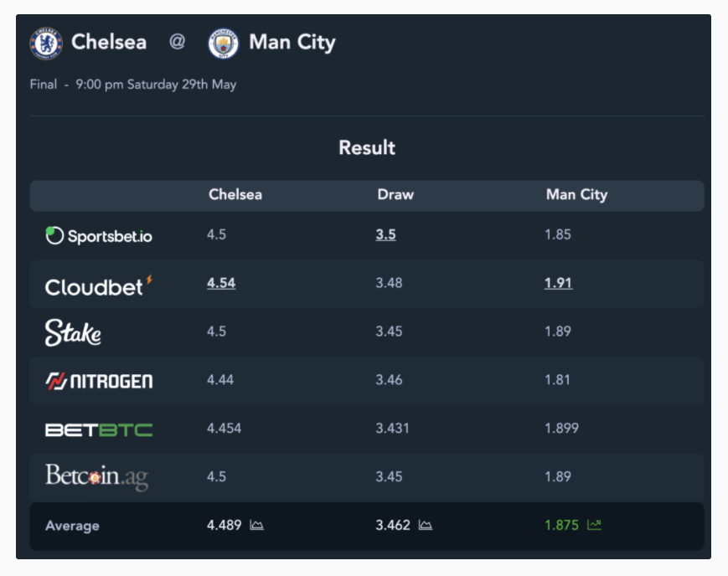Image resolution: width=728 pixels, height=576 pixels.
Task: Open the Chelsea average odds chart icon
Action: [256, 525]
